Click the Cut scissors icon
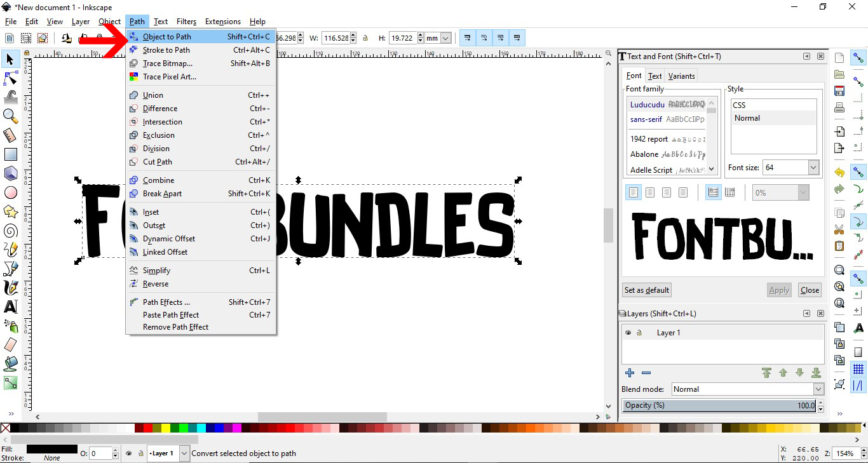This screenshot has height=463, width=868. [x=839, y=229]
